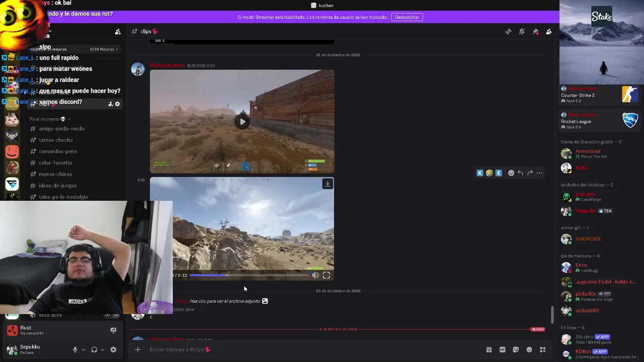644x362 pixels.
Task: Open the add reaction emoji picker
Action: [511, 173]
